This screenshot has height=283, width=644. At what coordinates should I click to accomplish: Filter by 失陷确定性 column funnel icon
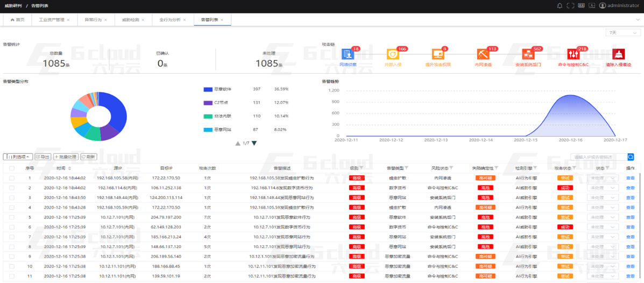[x=496, y=168]
